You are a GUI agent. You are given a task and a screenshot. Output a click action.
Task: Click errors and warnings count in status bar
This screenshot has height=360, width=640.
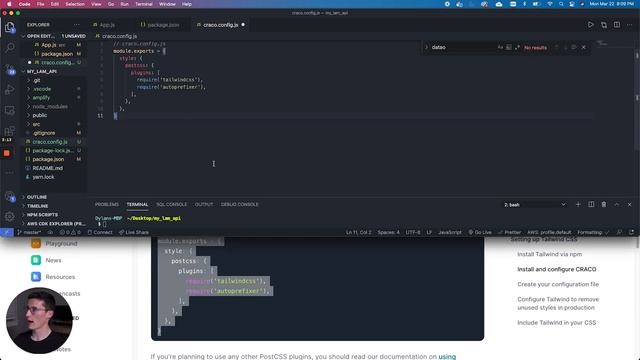click(x=70, y=232)
